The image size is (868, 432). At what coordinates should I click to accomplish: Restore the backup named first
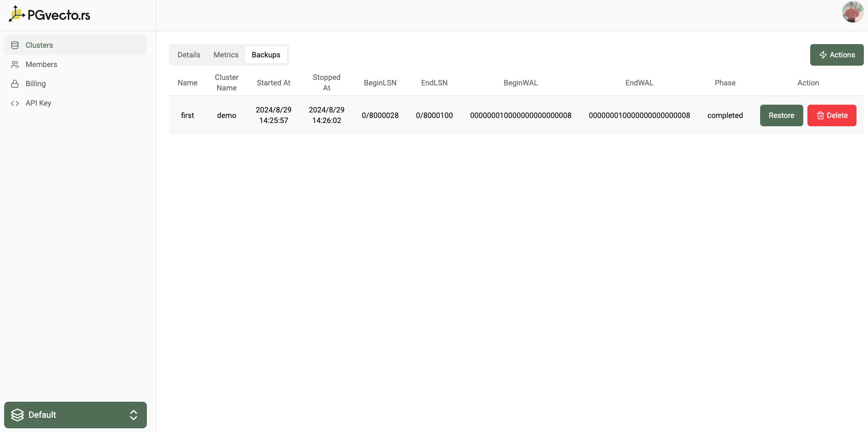(x=781, y=116)
